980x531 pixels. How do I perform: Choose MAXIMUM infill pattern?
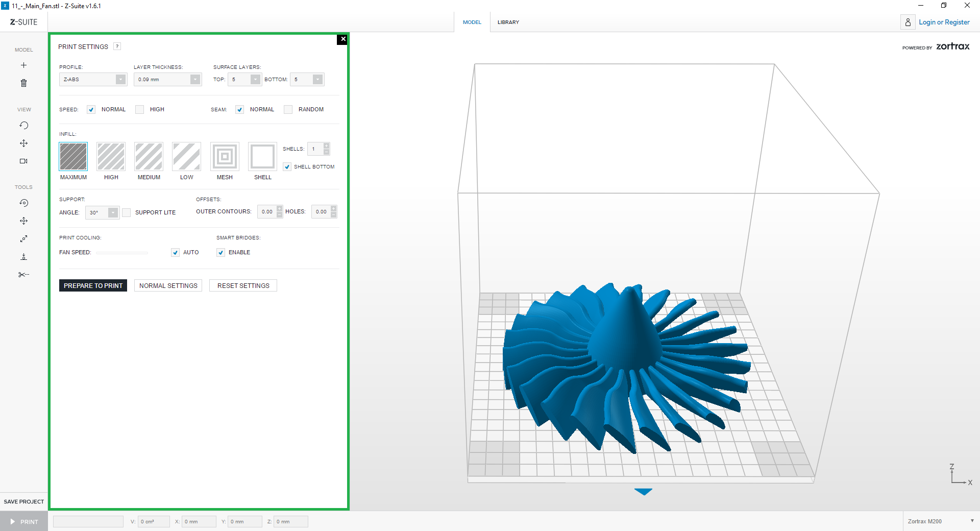pyautogui.click(x=73, y=156)
